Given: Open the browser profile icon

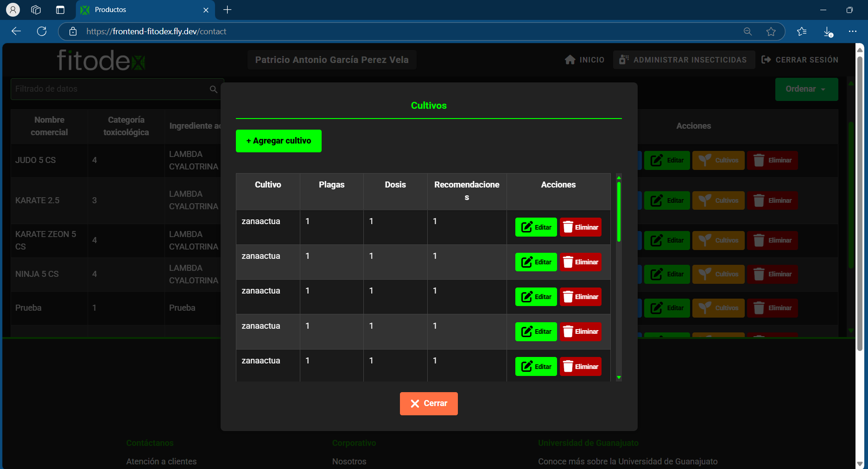Looking at the screenshot, I should (x=13, y=10).
